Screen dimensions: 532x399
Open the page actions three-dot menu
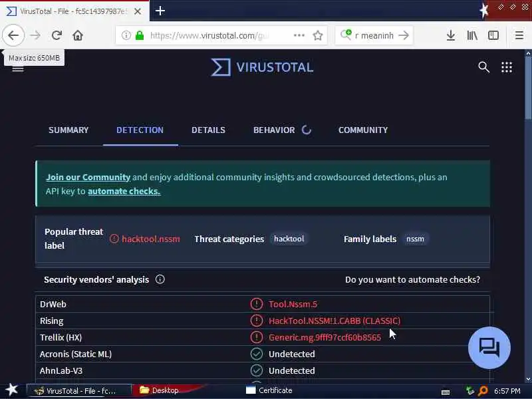point(299,35)
